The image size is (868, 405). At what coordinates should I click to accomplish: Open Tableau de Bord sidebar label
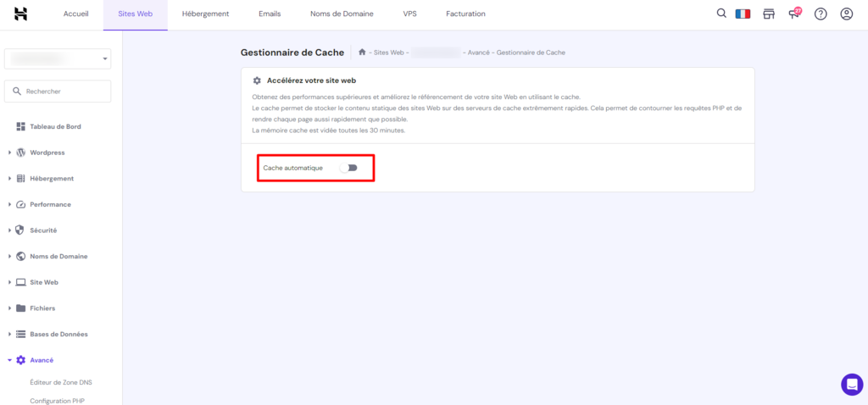tap(55, 127)
